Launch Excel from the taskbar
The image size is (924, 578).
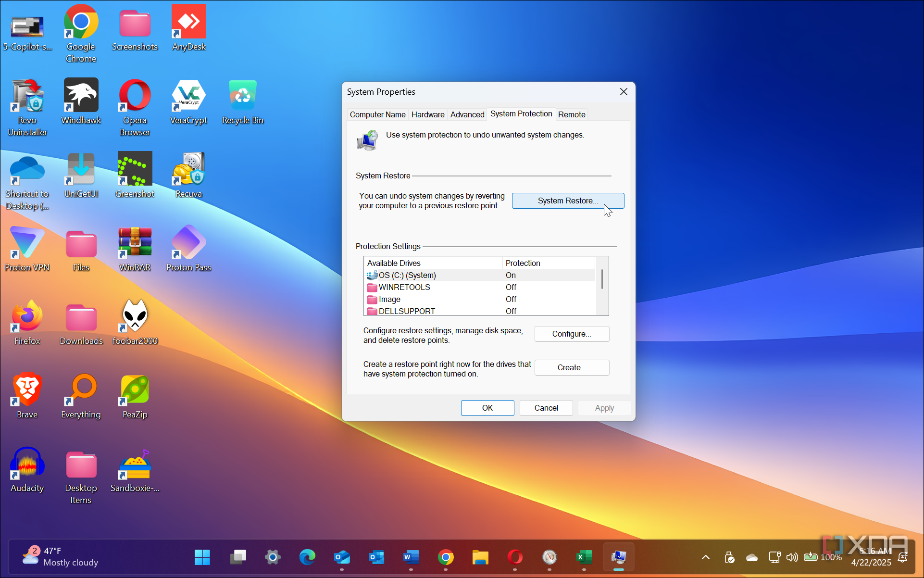click(x=584, y=557)
